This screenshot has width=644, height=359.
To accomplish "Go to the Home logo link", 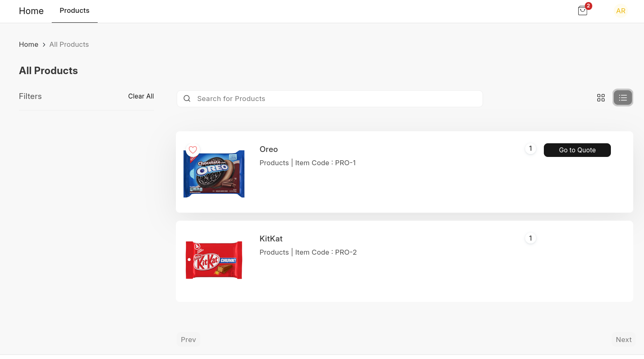I will point(31,11).
